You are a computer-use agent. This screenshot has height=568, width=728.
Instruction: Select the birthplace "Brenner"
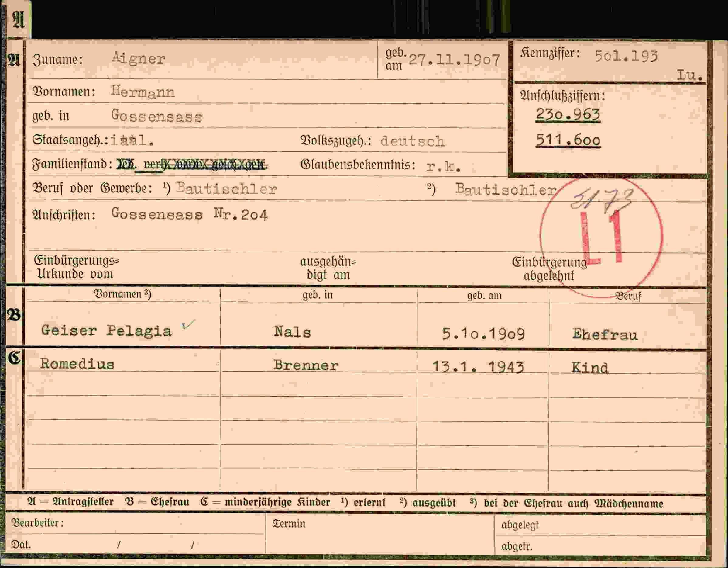306,365
